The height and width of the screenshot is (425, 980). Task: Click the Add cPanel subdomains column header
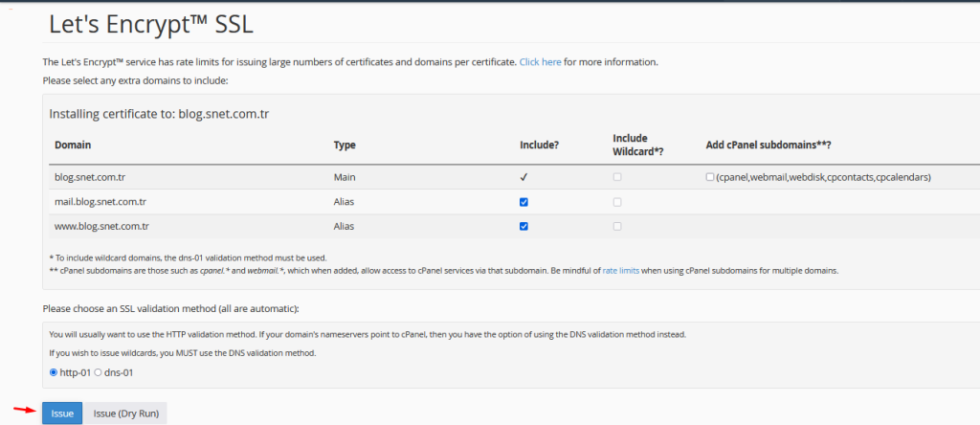(x=768, y=145)
